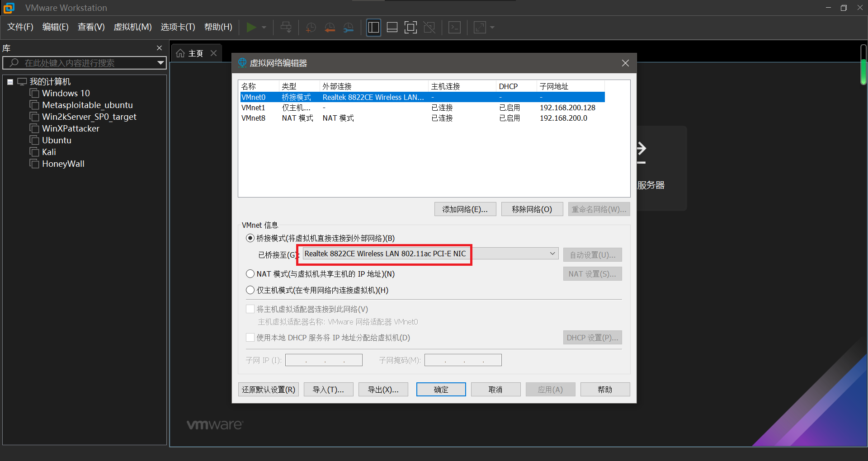Open the 文件(F) menu

click(20, 27)
